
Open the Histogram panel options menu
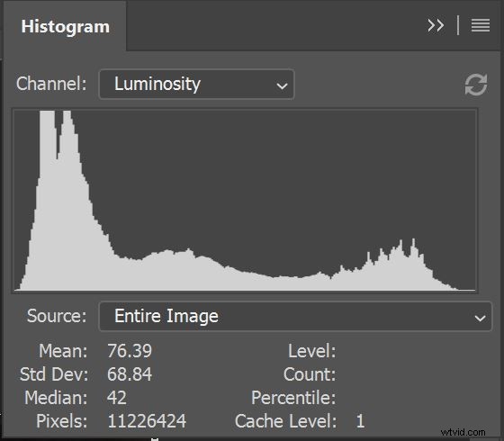(481, 25)
